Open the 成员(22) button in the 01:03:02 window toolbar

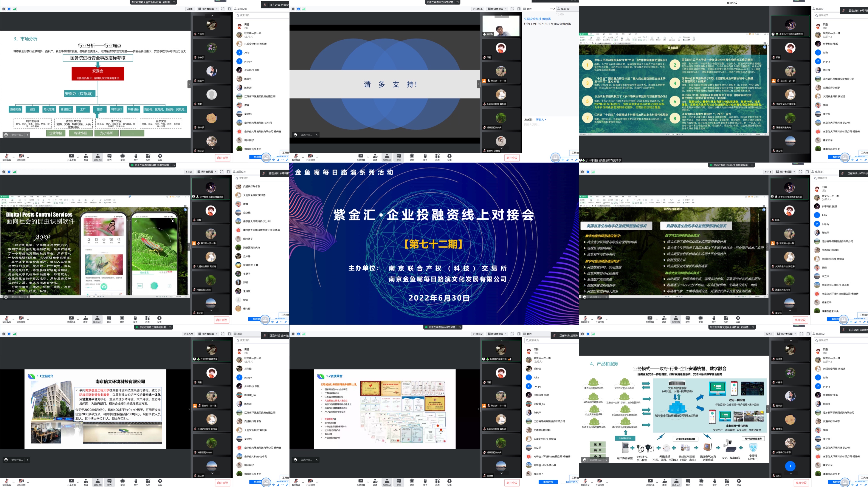387,482
